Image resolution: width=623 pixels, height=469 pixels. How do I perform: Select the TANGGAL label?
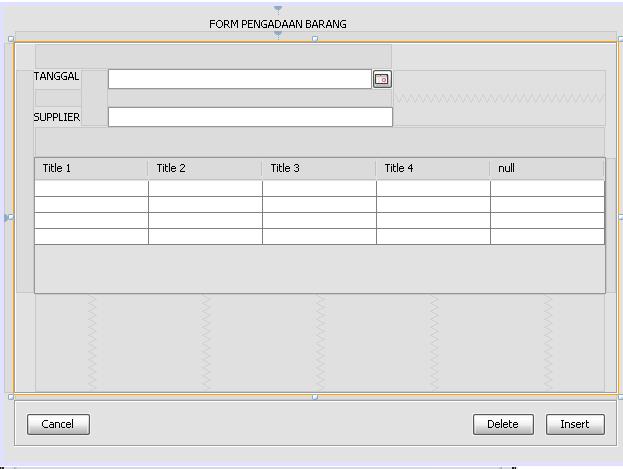coord(56,76)
